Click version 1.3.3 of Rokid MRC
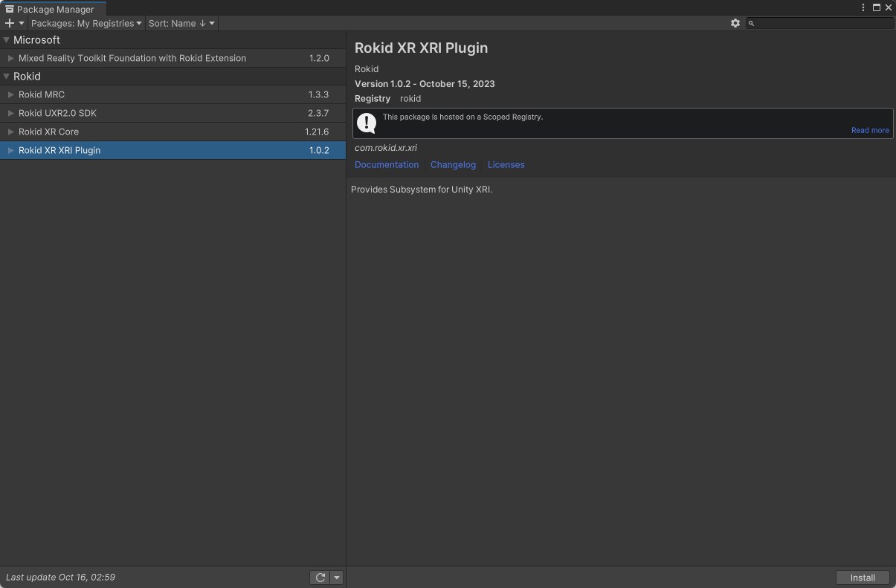This screenshot has height=588, width=896. click(x=318, y=94)
